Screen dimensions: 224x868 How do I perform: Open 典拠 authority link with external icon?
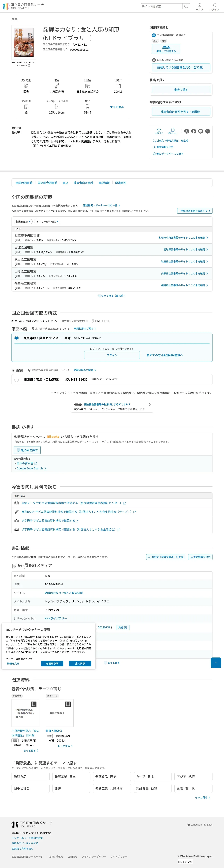[x=122, y=627]
